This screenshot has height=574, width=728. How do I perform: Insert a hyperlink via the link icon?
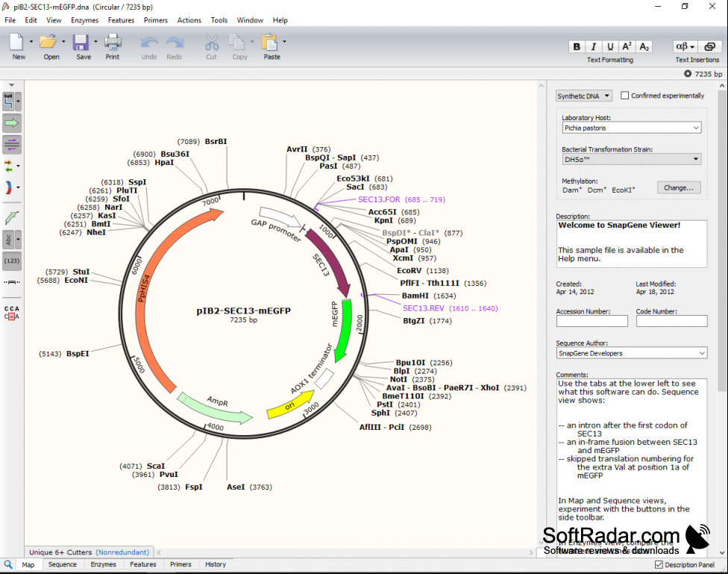tap(709, 46)
